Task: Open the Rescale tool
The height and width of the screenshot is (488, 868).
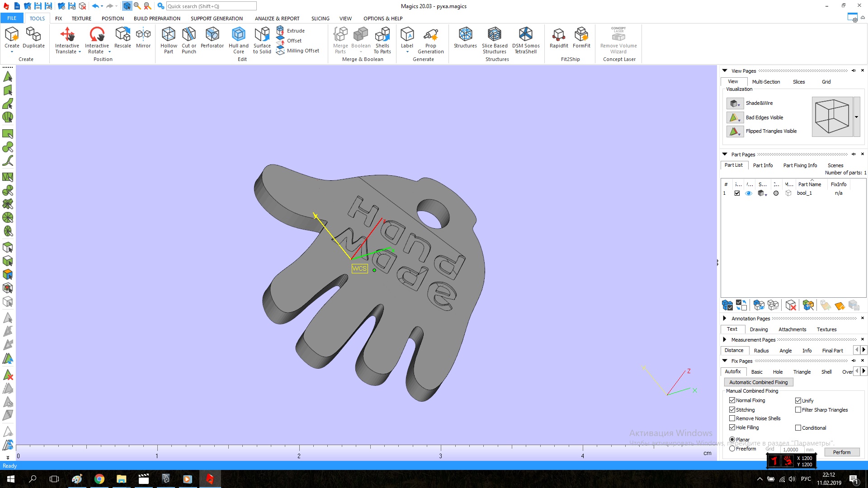Action: [x=123, y=37]
